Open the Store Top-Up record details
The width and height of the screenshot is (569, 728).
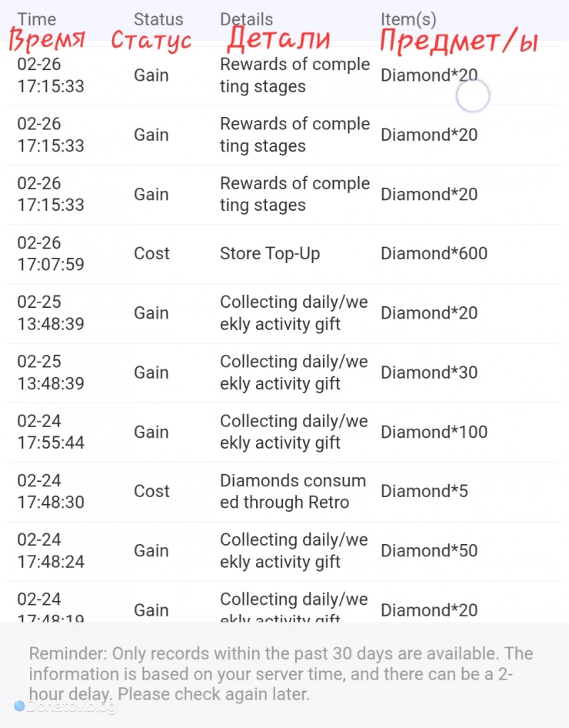pos(270,253)
